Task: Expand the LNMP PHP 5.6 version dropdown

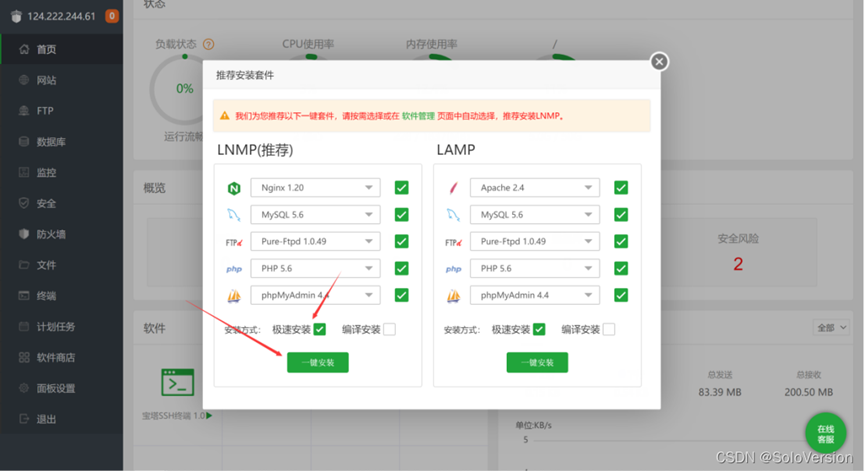Action: click(315, 268)
